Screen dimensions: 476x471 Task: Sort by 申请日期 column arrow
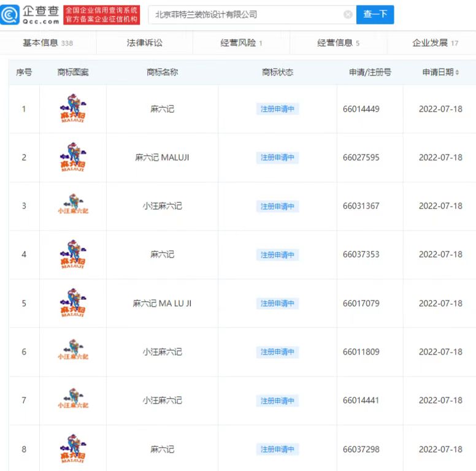pos(458,72)
